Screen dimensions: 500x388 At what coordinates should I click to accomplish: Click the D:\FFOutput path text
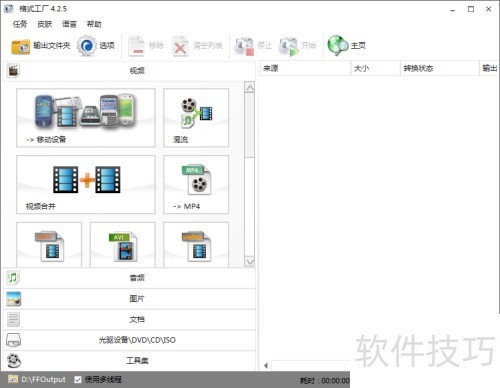point(43,379)
